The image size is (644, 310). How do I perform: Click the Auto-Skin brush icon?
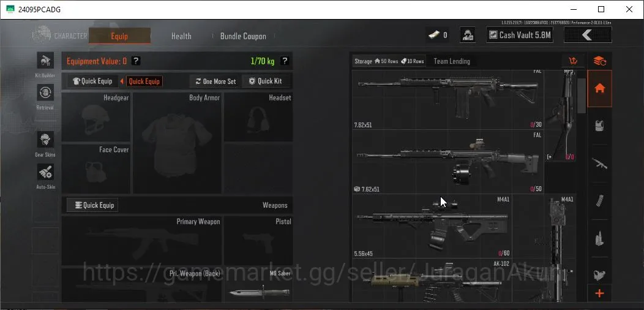coord(45,172)
